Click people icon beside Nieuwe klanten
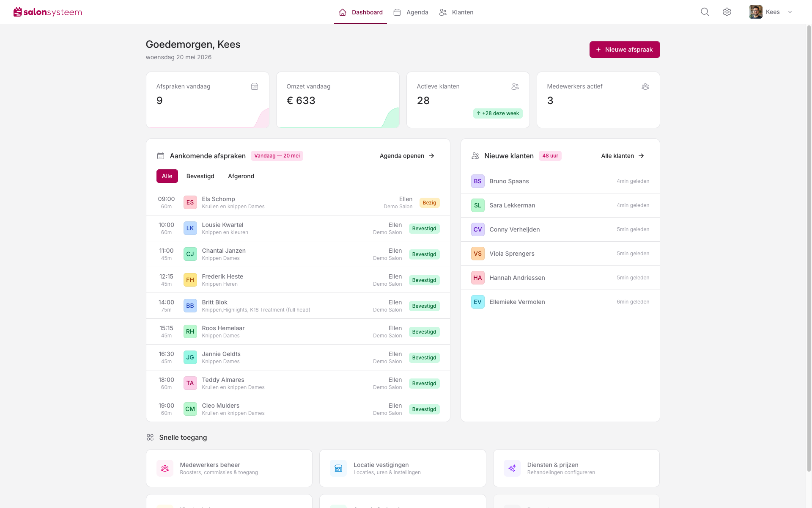 [x=475, y=156]
